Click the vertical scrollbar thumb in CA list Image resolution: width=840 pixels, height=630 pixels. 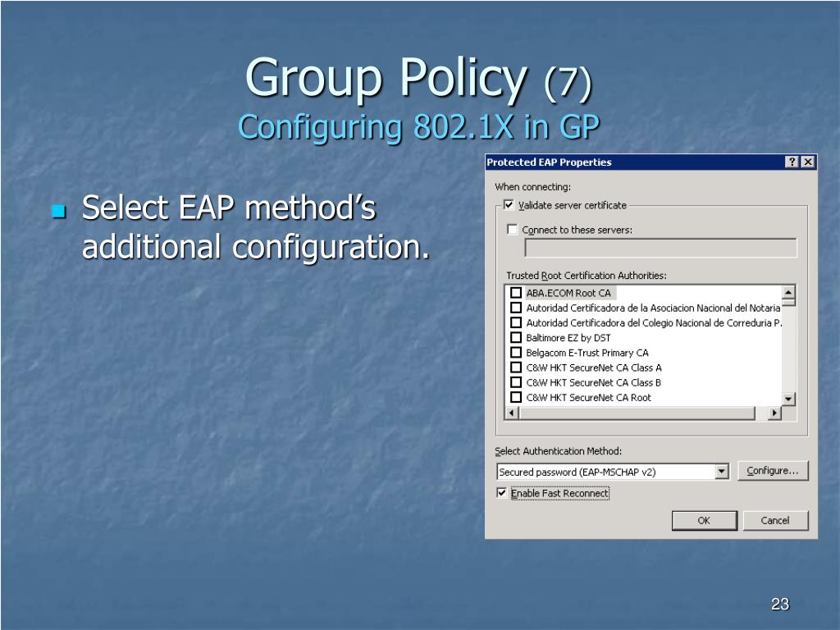pyautogui.click(x=788, y=303)
